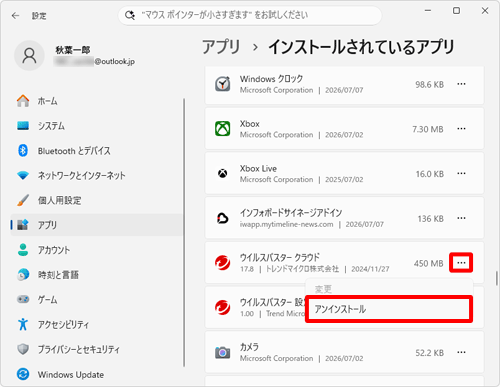Go to 個人用設定 brush icon
500x387 pixels.
23,200
